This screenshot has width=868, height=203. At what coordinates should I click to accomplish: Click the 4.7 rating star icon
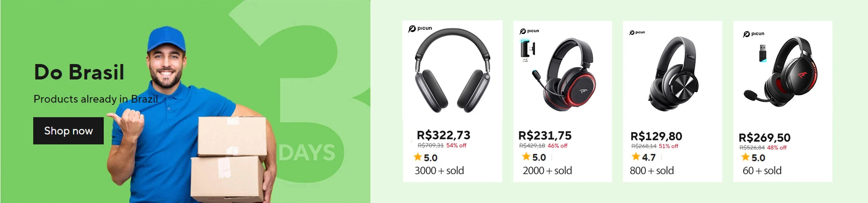636,157
